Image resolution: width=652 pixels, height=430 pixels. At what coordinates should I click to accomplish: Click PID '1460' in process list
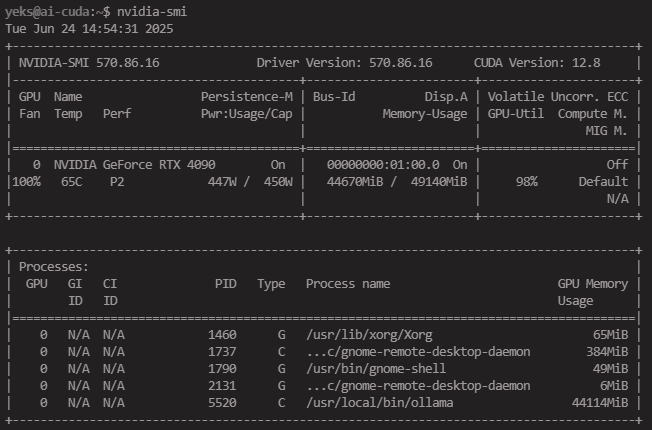click(222, 335)
